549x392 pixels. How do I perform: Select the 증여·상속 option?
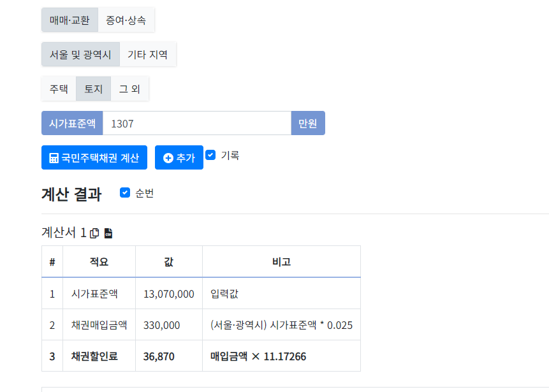[126, 20]
